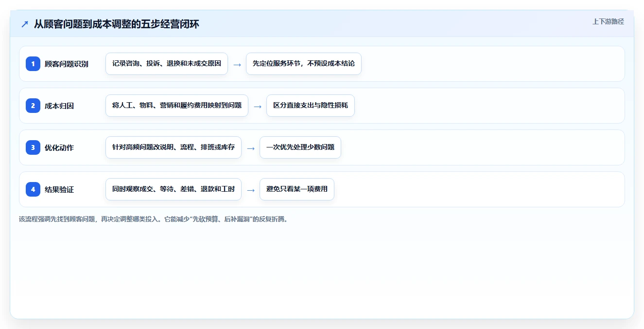Click the arrow in the 结果验证 row
The height and width of the screenshot is (329, 644).
[251, 190]
